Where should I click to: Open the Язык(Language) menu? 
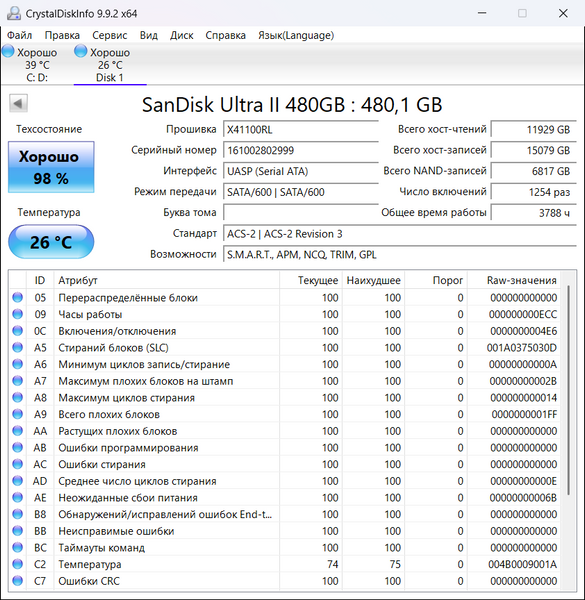(x=296, y=35)
